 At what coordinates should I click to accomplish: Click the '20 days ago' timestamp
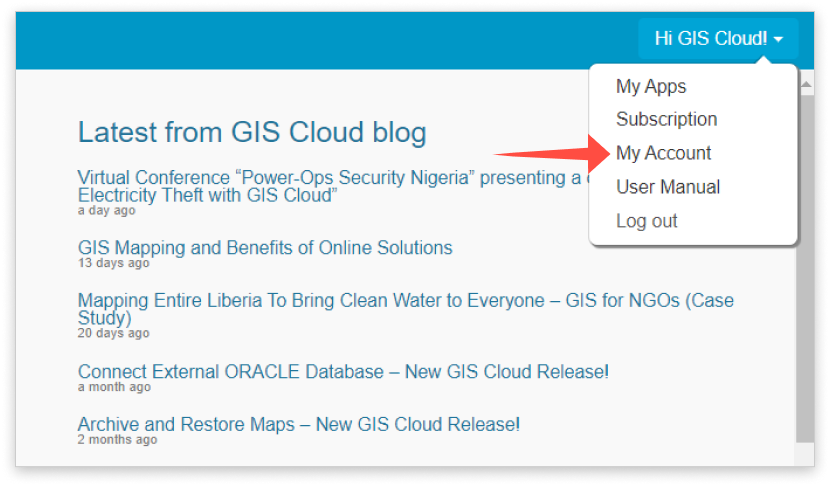pos(113,333)
